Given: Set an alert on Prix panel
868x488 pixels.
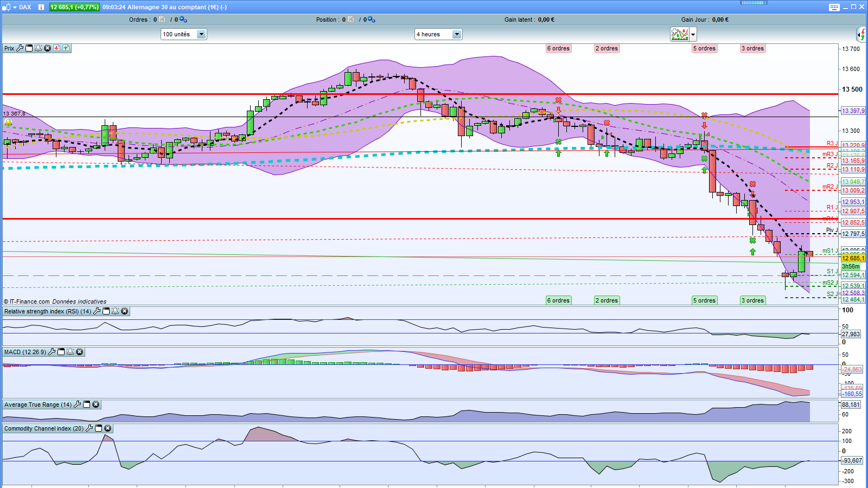Looking at the screenshot, I should tap(39, 48).
